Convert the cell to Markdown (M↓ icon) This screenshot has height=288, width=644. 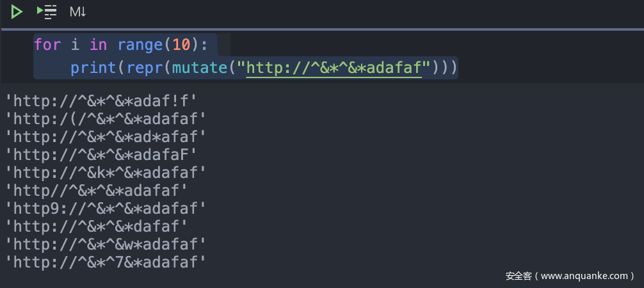point(77,12)
